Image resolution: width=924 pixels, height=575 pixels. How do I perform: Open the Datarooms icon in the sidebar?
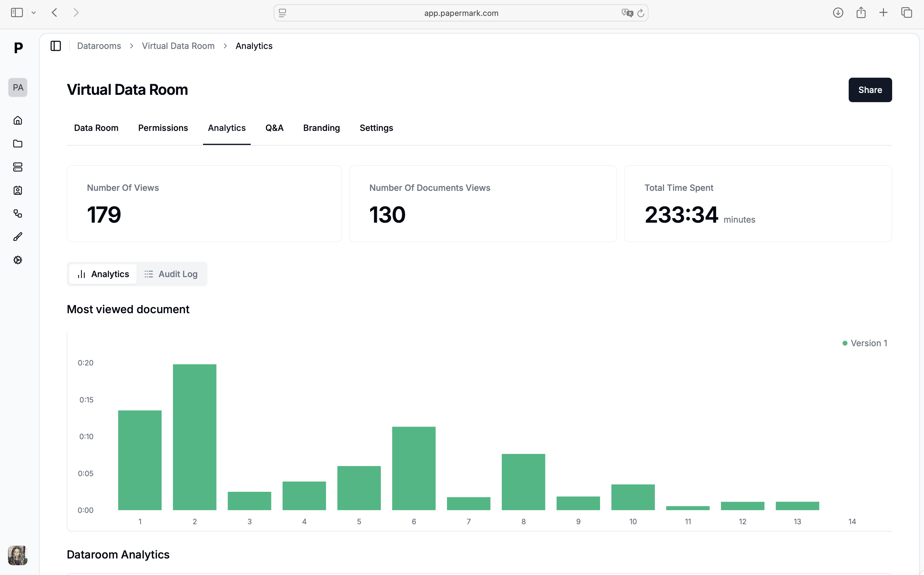click(x=17, y=167)
